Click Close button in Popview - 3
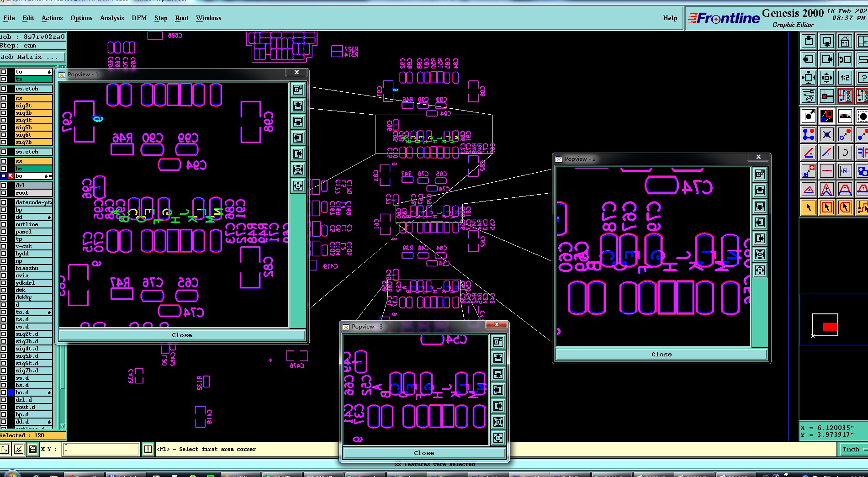This screenshot has height=477, width=868. coord(424,453)
